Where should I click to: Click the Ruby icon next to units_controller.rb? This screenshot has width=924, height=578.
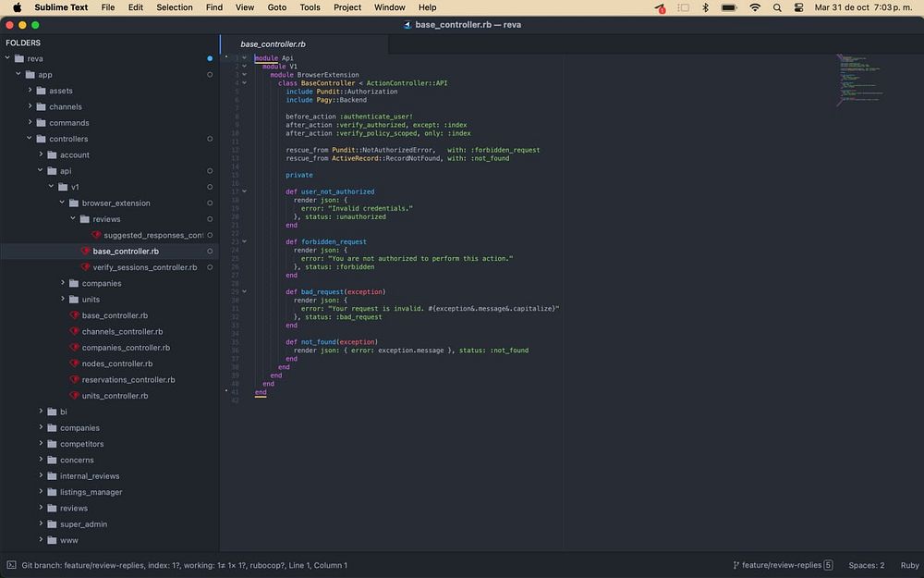click(x=75, y=396)
